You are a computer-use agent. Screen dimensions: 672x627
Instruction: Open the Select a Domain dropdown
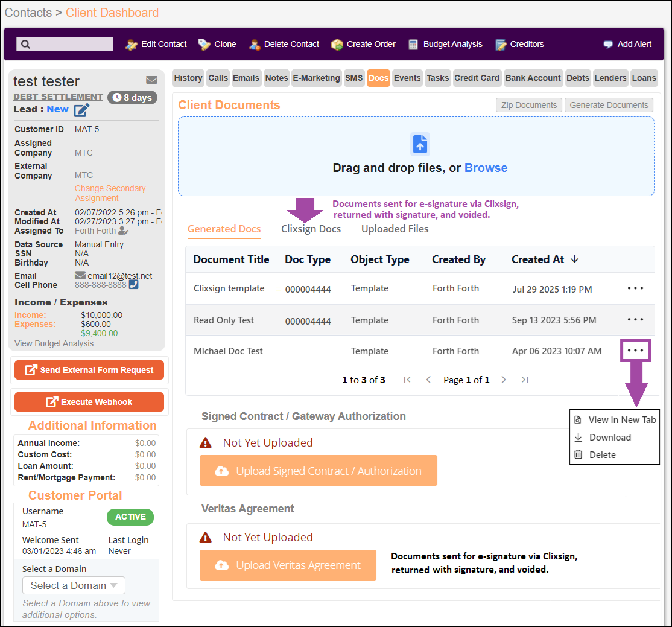click(x=74, y=585)
